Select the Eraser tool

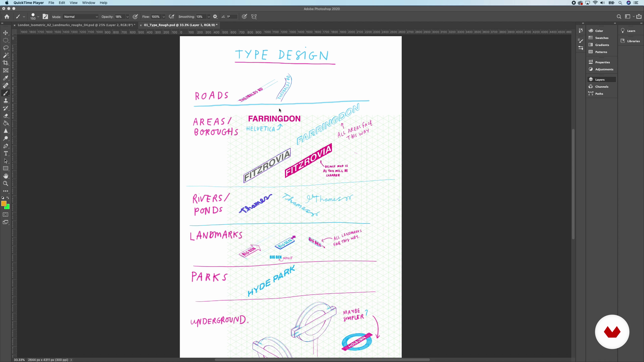(6, 116)
